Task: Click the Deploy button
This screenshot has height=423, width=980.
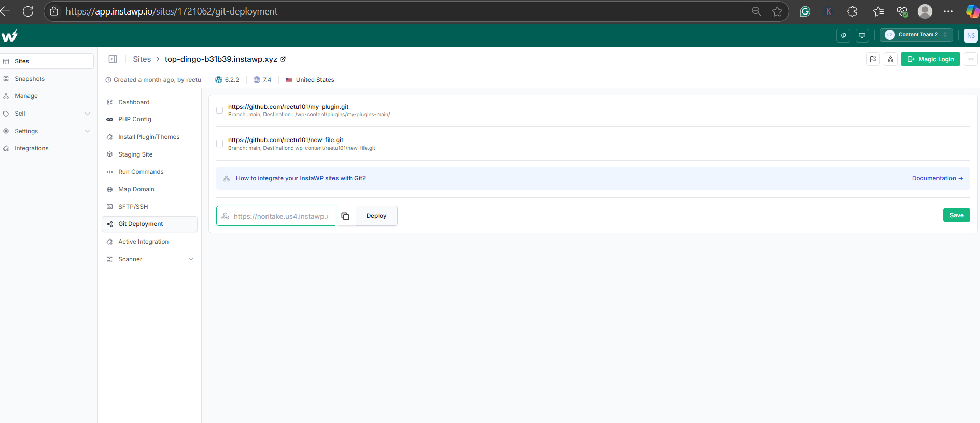Action: point(376,216)
